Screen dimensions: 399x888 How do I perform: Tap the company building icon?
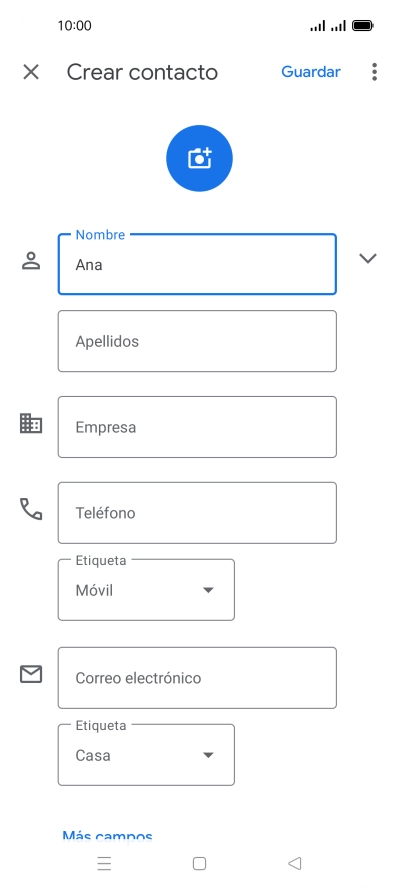click(31, 424)
